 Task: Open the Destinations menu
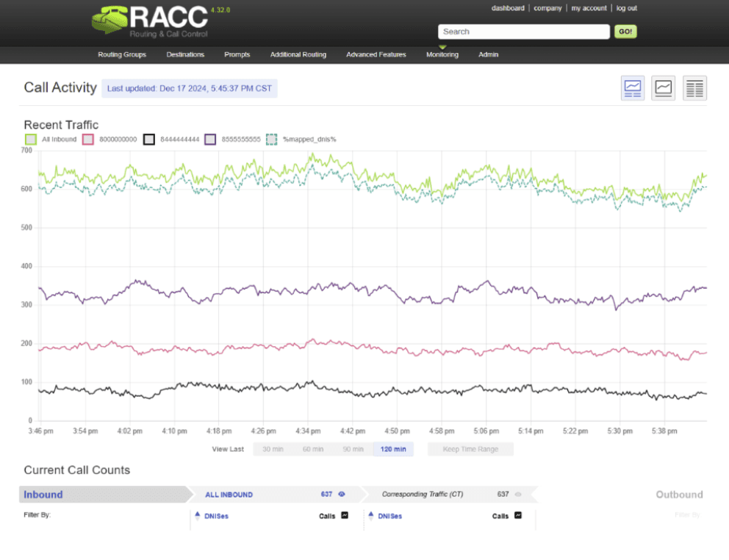(185, 54)
